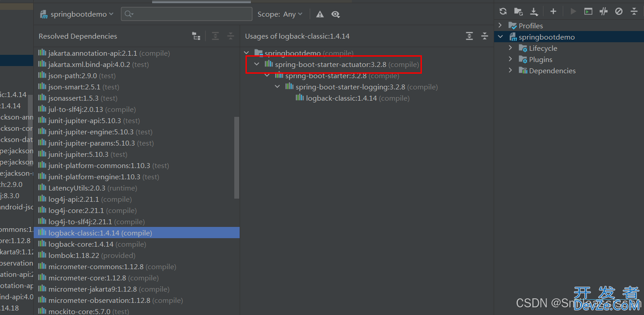Collapse spring-boot-starter-actuator:3.2.8 node
This screenshot has height=315, width=644.
[257, 64]
